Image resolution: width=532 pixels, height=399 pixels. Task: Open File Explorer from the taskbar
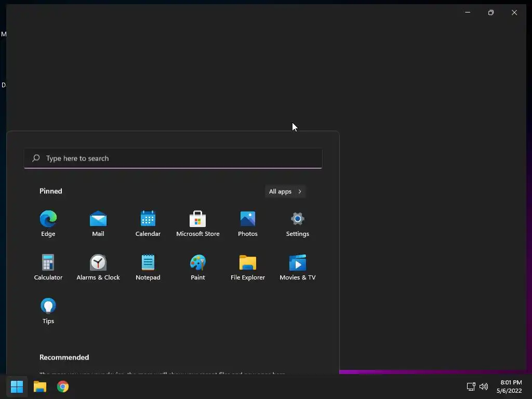click(x=39, y=387)
